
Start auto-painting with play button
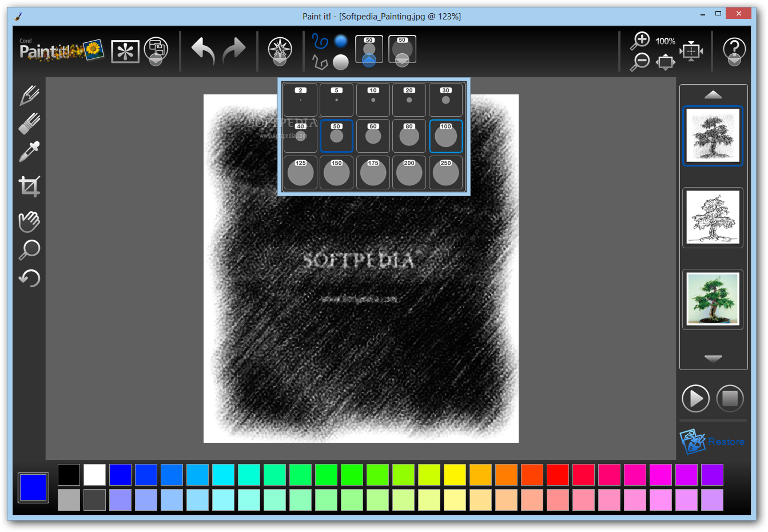click(x=695, y=398)
